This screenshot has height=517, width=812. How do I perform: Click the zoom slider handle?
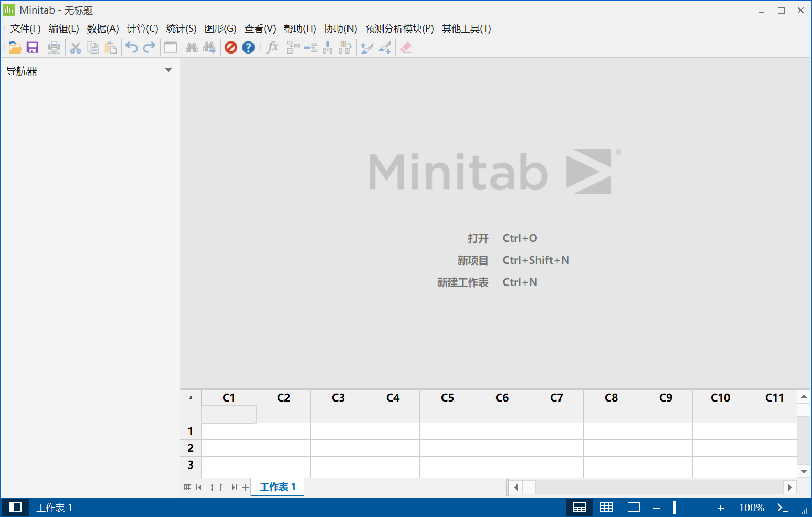coord(674,508)
